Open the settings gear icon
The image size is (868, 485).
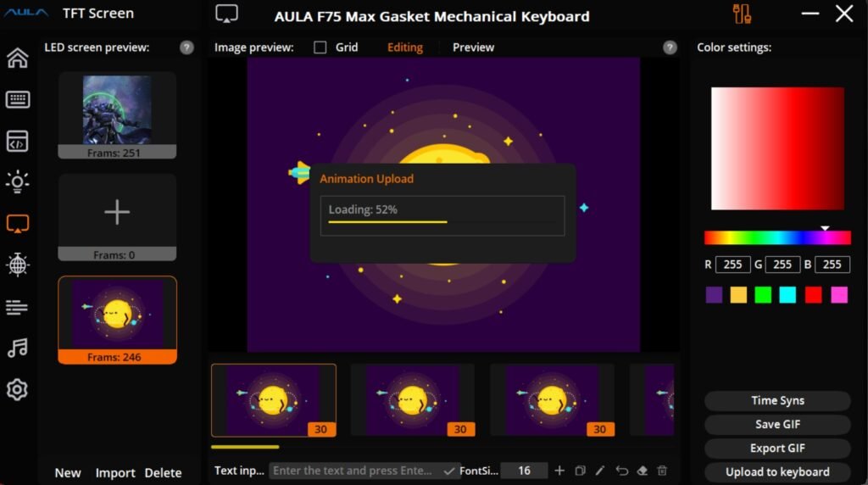click(x=17, y=390)
